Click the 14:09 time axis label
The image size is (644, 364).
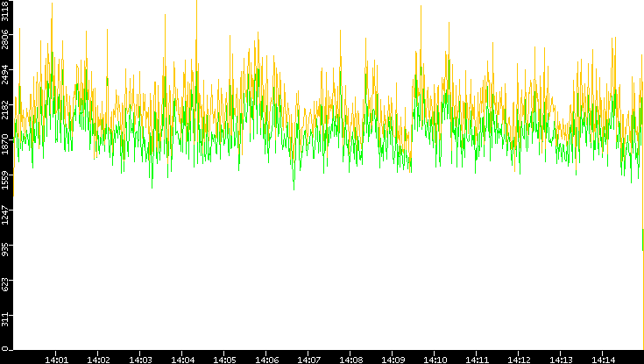(x=393, y=360)
